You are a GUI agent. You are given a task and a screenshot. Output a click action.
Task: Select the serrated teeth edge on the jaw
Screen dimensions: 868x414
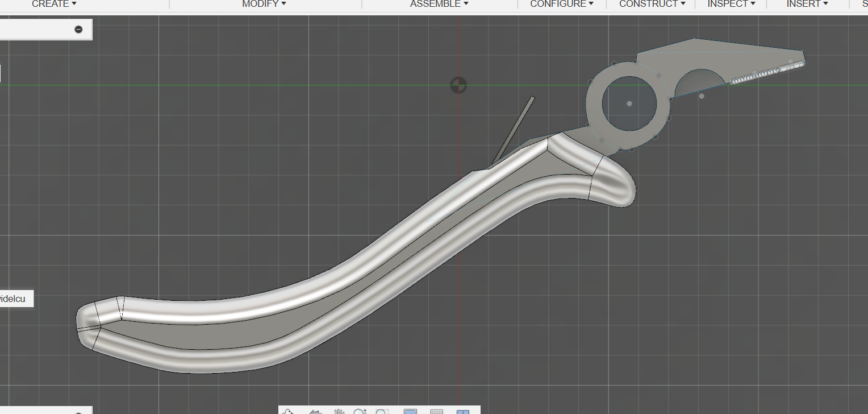pos(767,73)
